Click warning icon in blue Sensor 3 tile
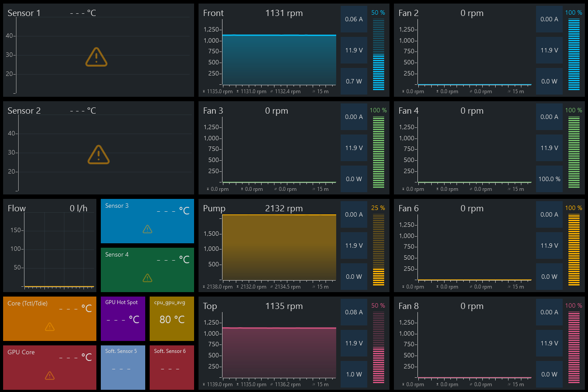 [147, 229]
